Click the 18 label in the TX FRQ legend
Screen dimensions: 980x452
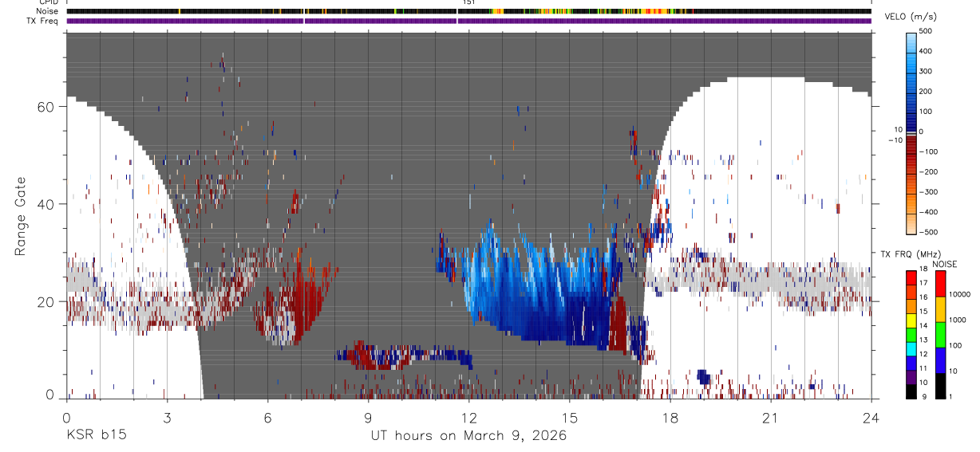(923, 269)
